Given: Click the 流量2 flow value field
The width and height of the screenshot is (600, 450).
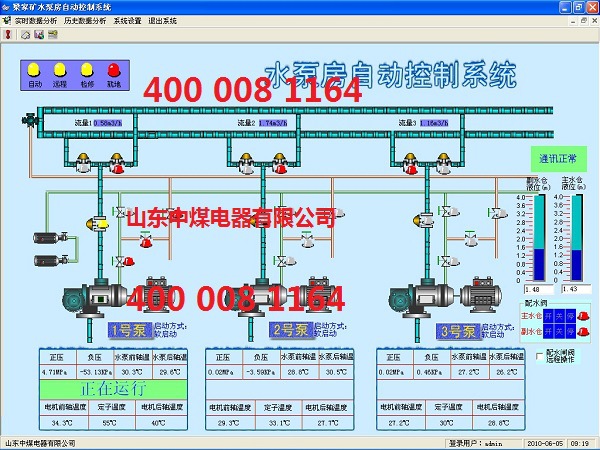Looking at the screenshot, I should [273, 123].
